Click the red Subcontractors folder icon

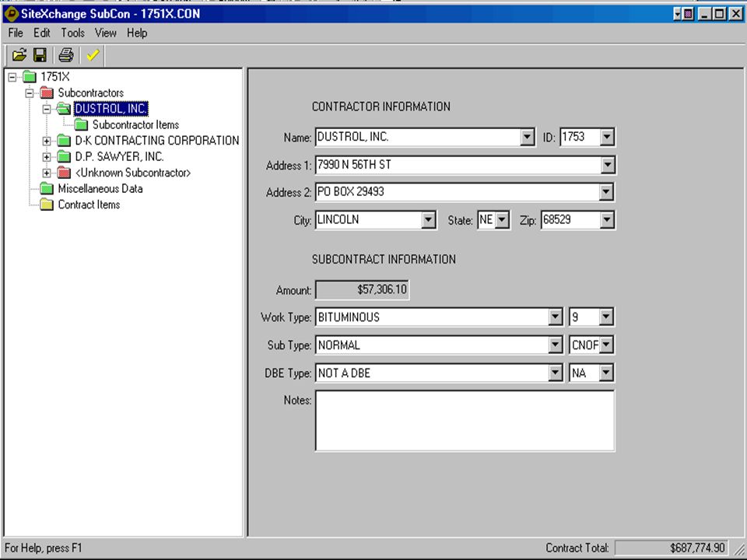(47, 93)
